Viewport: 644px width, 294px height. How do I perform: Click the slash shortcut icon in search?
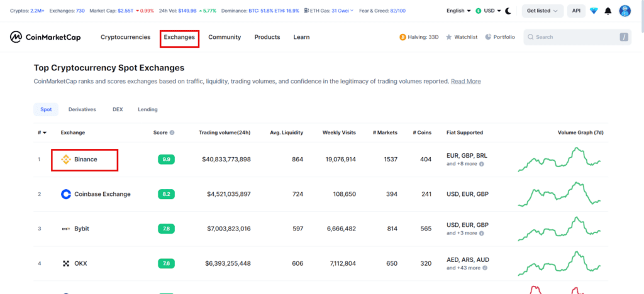tap(624, 37)
